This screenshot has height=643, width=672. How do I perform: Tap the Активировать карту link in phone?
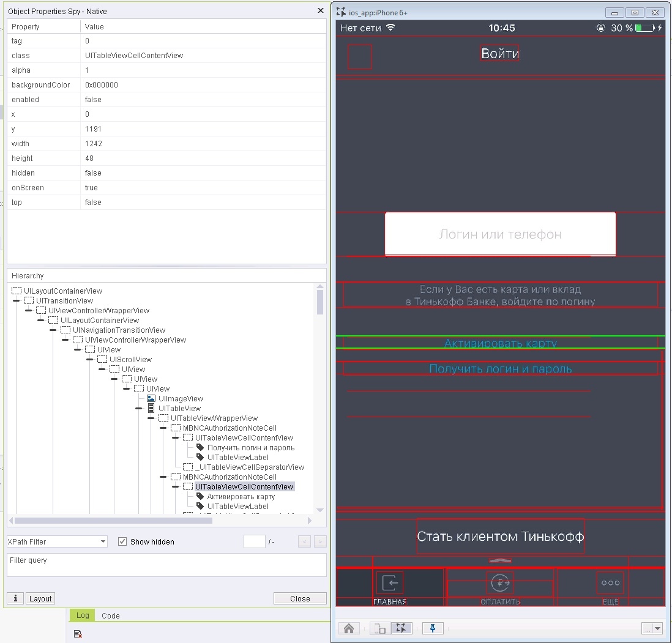click(x=500, y=343)
